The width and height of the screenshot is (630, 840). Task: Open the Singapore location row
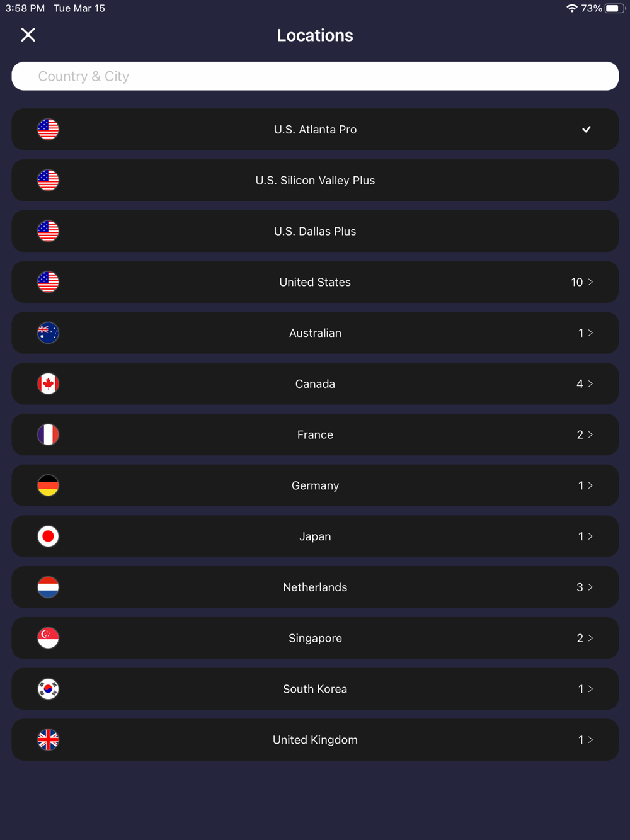315,638
